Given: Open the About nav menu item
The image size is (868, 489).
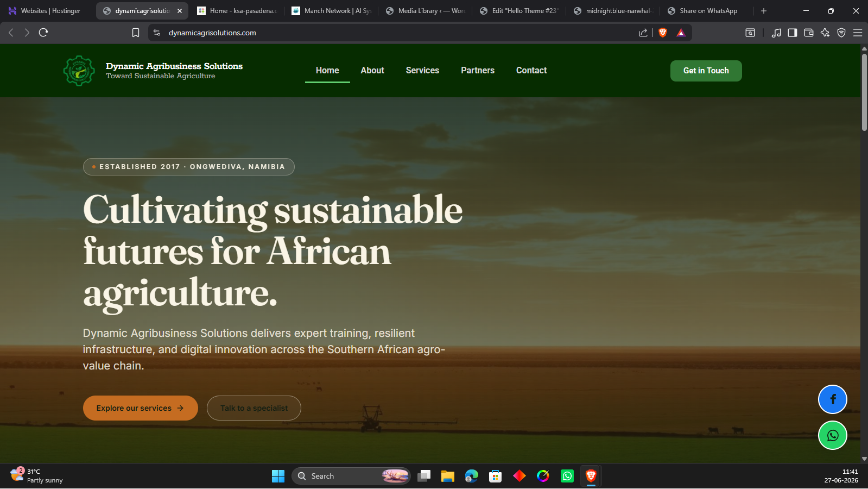Looking at the screenshot, I should click(372, 71).
